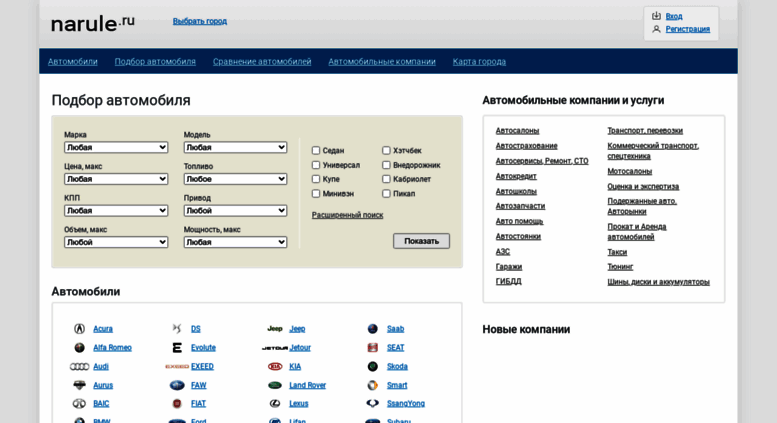777x423 pixels.
Task: Open the Автосервисы, Ремонт, СТО link
Action: coord(542,161)
